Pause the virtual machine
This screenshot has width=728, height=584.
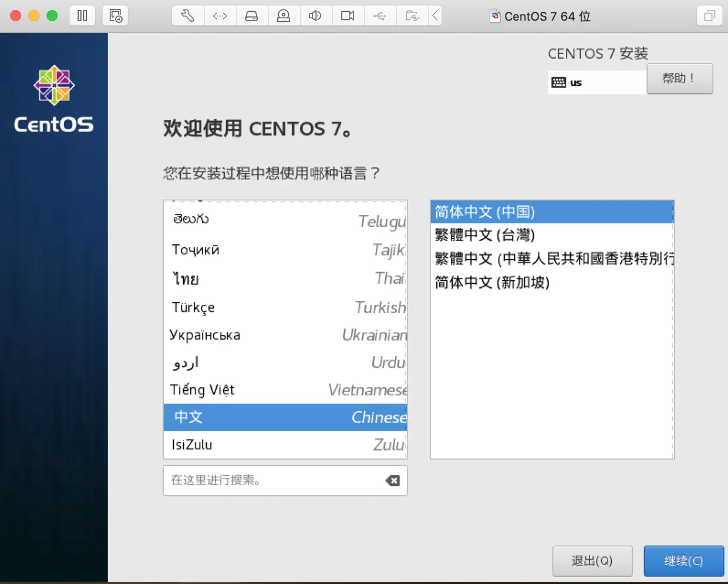tap(82, 16)
